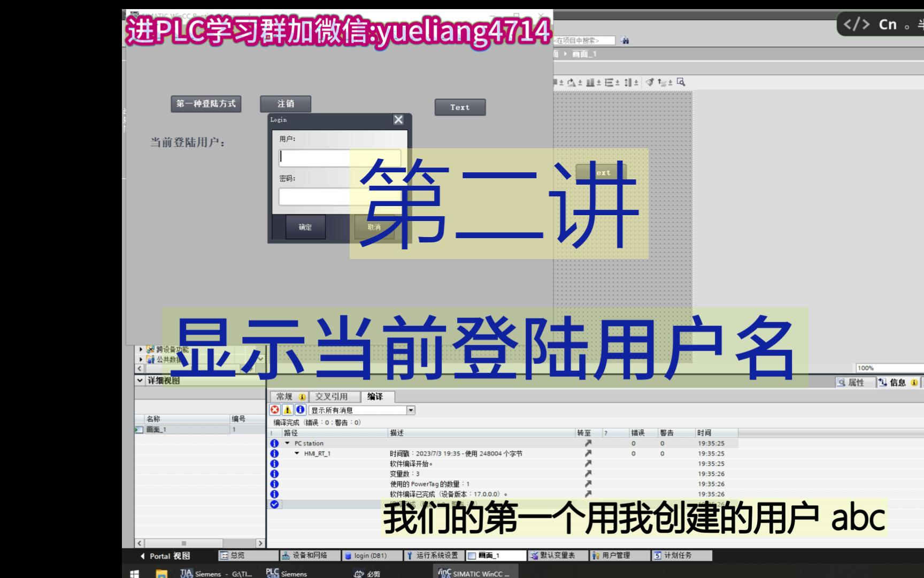The width and height of the screenshot is (924, 578).
Task: Open the 属性 inspector tab
Action: pos(855,382)
